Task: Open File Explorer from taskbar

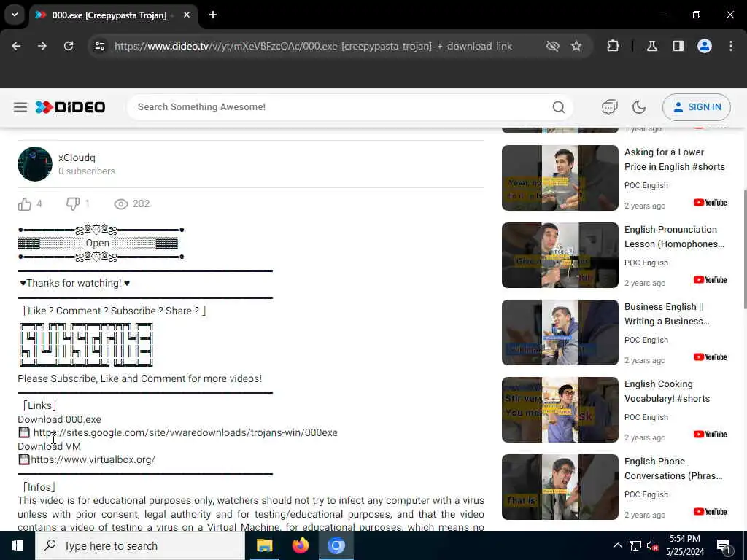Action: pyautogui.click(x=264, y=545)
